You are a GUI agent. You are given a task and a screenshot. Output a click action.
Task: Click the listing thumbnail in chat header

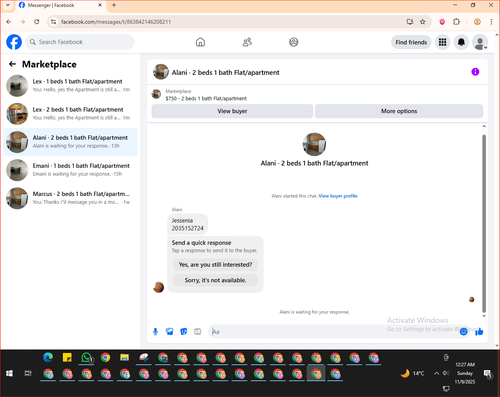(x=161, y=72)
